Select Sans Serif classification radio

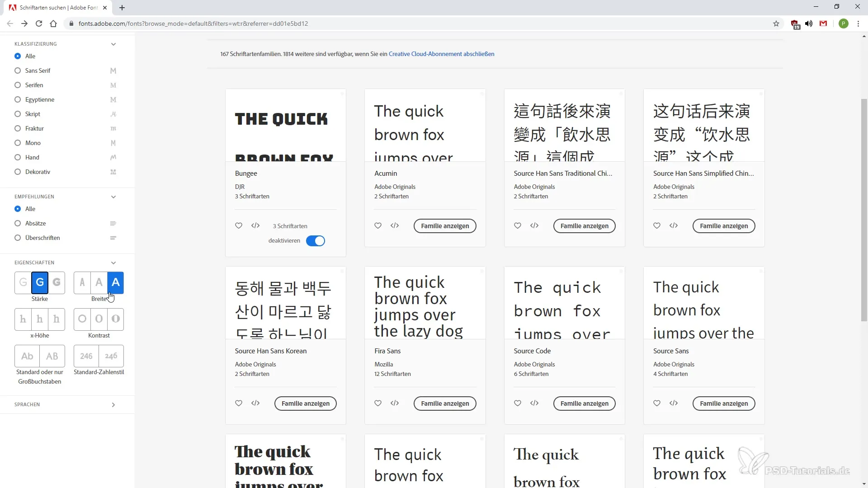(x=18, y=70)
